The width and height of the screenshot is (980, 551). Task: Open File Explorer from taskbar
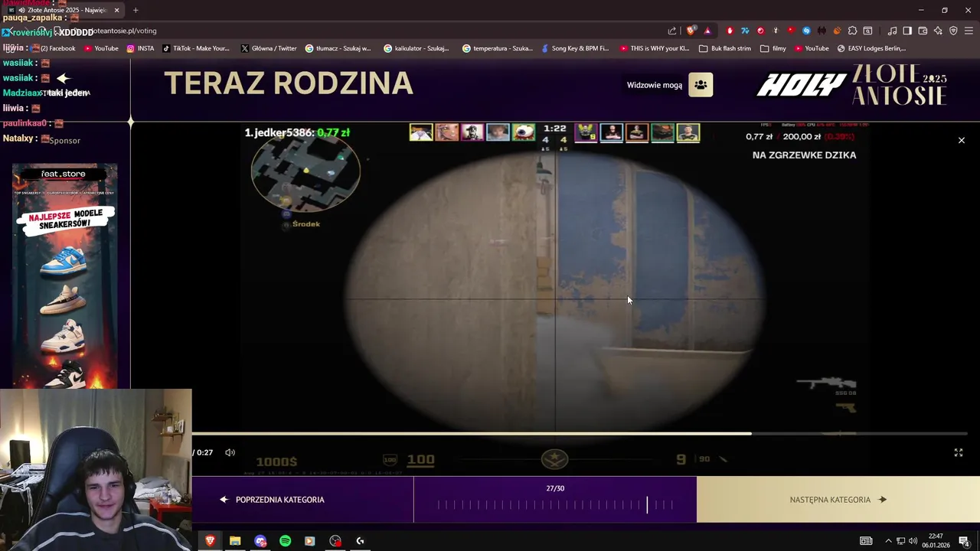(235, 541)
